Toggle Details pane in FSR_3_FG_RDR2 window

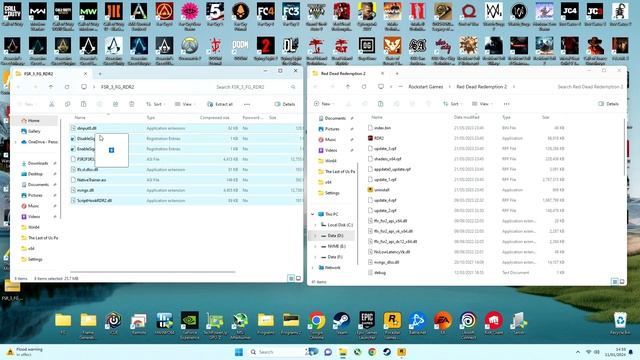[285, 104]
